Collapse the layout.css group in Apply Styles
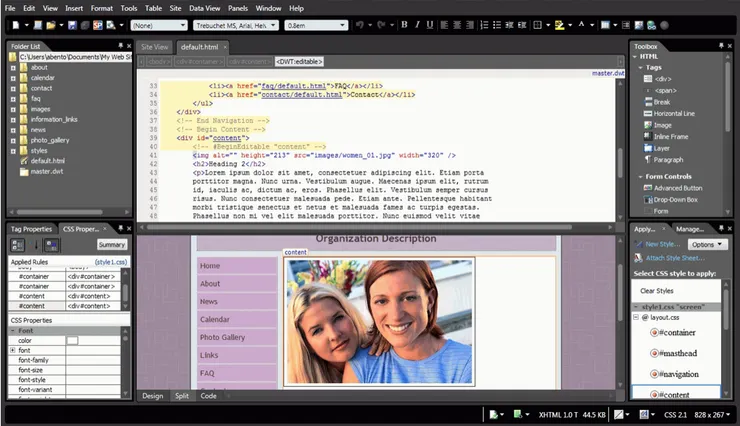740x426 pixels. [636, 317]
